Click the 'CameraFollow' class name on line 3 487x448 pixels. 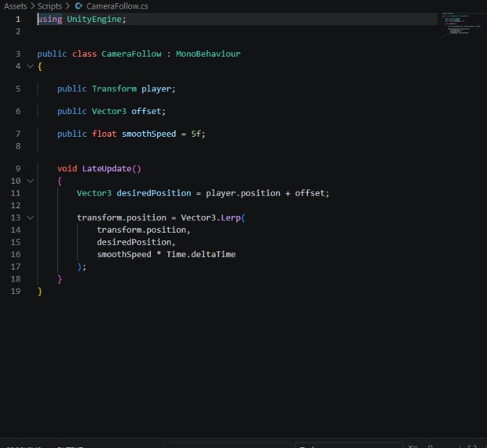click(131, 54)
